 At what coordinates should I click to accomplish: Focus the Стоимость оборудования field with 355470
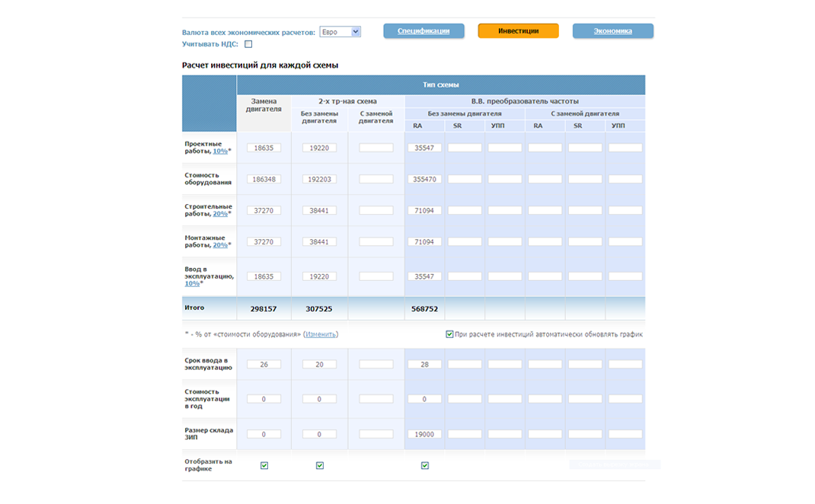tap(424, 179)
